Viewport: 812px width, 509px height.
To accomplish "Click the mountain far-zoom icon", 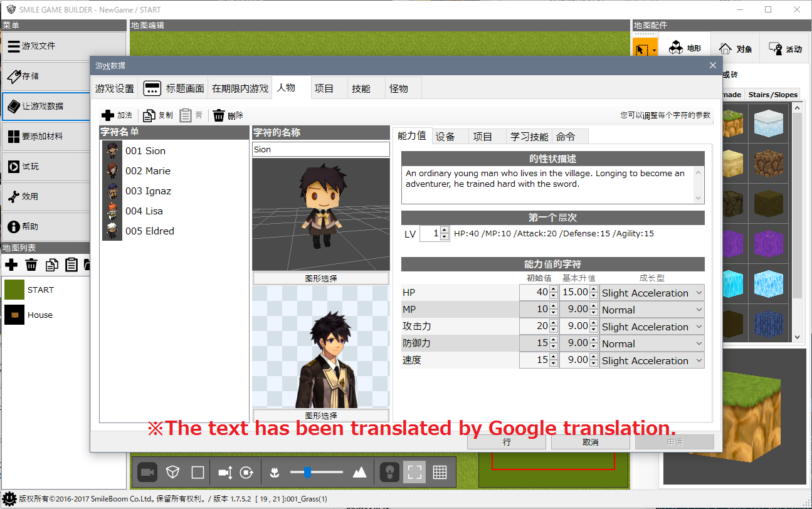I will point(359,472).
